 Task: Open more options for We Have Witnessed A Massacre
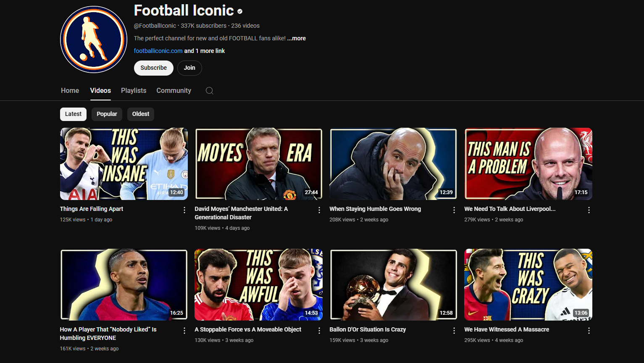589,331
